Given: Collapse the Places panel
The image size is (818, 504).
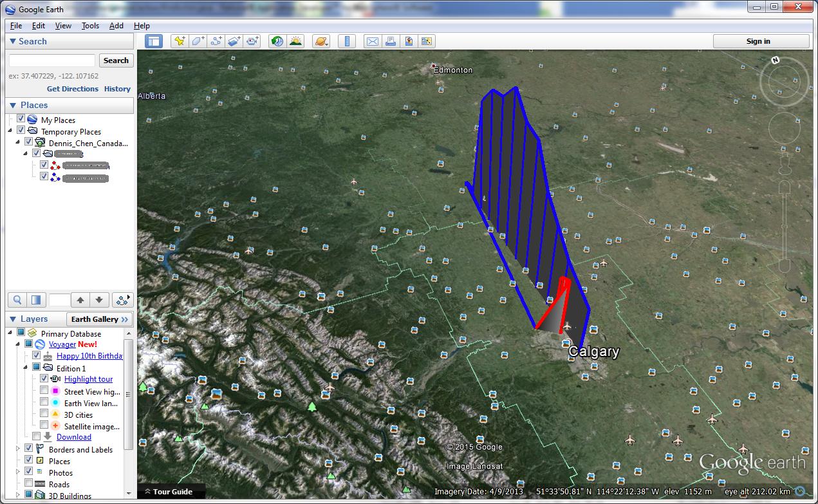Looking at the screenshot, I should pyautogui.click(x=12, y=105).
